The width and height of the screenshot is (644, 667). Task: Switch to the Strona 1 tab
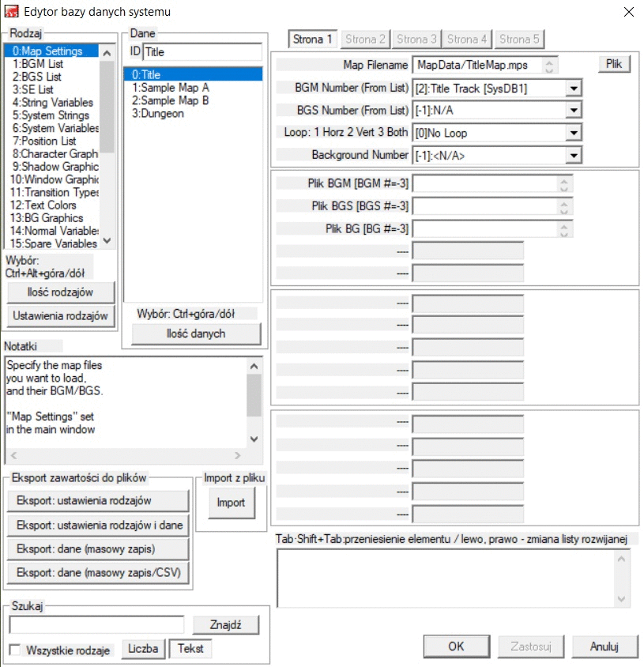click(313, 39)
